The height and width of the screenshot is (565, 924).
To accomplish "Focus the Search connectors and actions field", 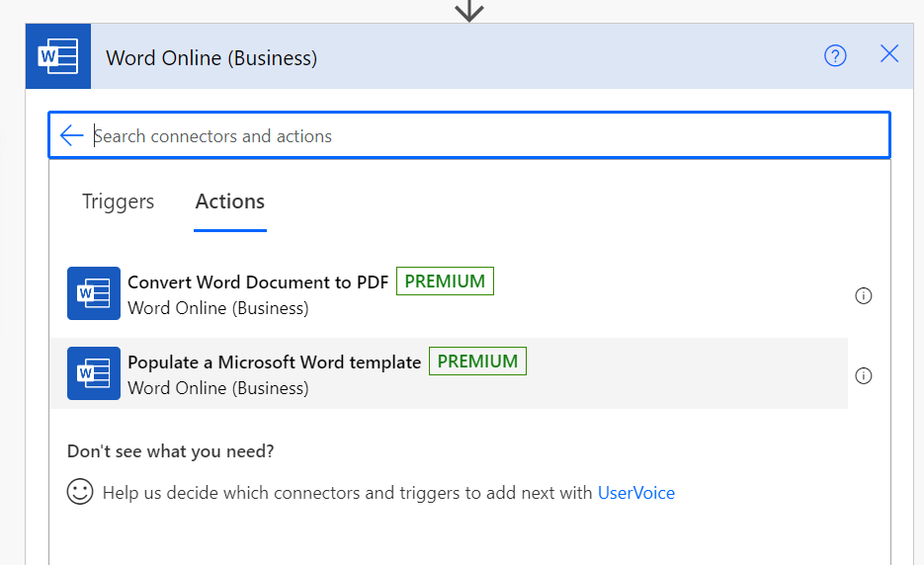I will point(484,136).
